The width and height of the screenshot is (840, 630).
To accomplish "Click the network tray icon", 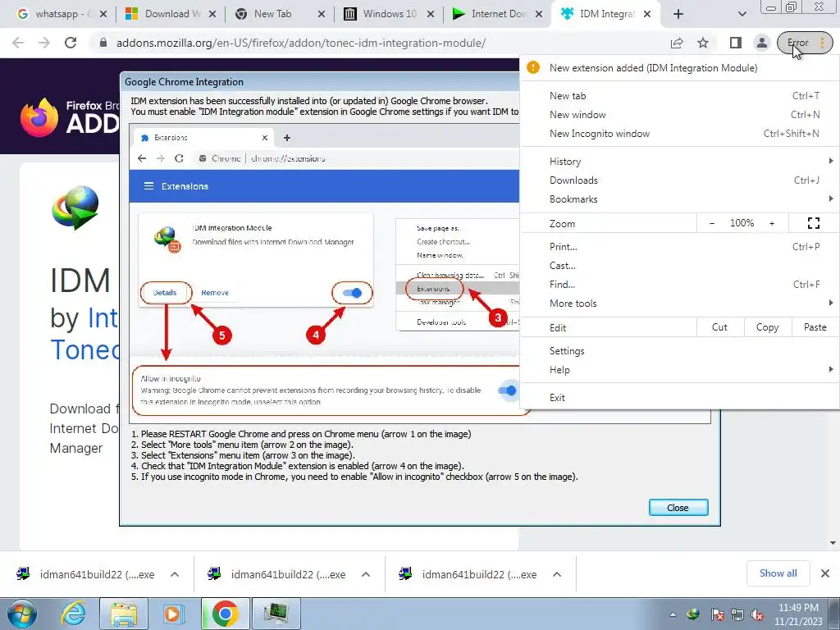I will point(737,614).
